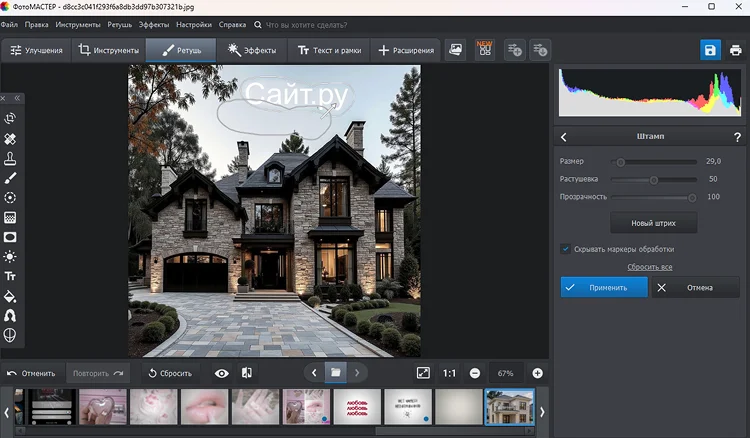
Task: Set zoom to 1:1
Action: [x=449, y=373]
